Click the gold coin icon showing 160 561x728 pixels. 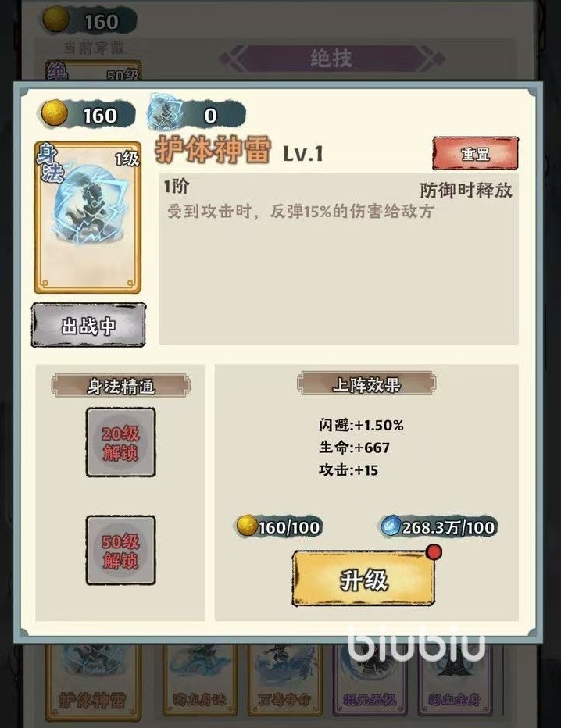tap(55, 114)
